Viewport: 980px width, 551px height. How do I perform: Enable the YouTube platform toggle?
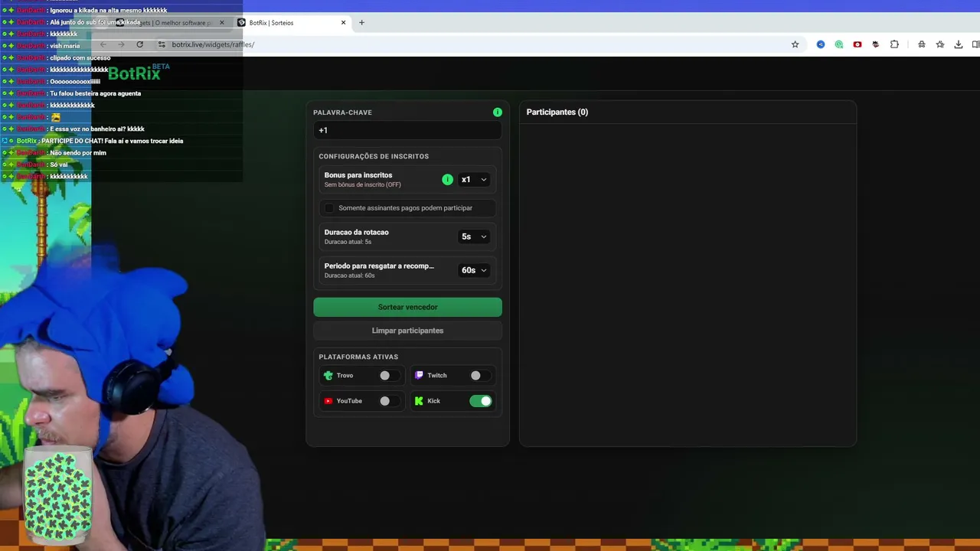click(x=388, y=401)
